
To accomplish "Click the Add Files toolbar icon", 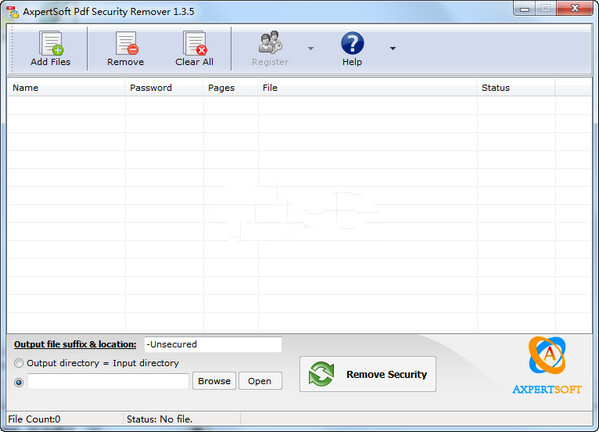I will pyautogui.click(x=51, y=43).
